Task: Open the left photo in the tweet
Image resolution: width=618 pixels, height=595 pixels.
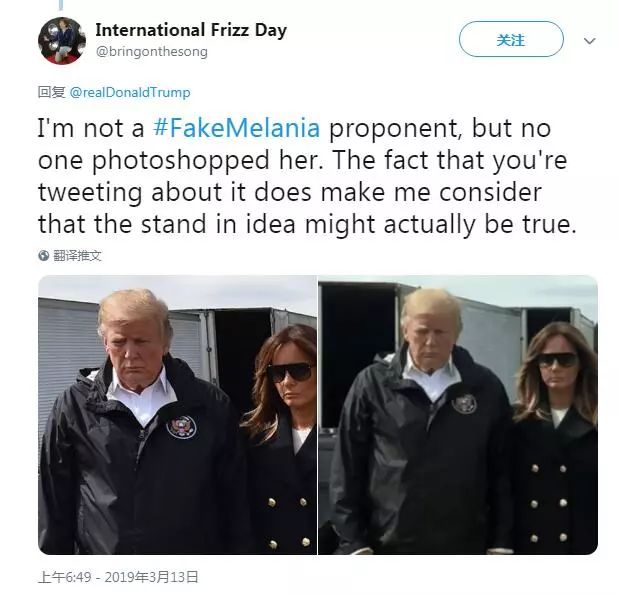Action: pyautogui.click(x=177, y=414)
